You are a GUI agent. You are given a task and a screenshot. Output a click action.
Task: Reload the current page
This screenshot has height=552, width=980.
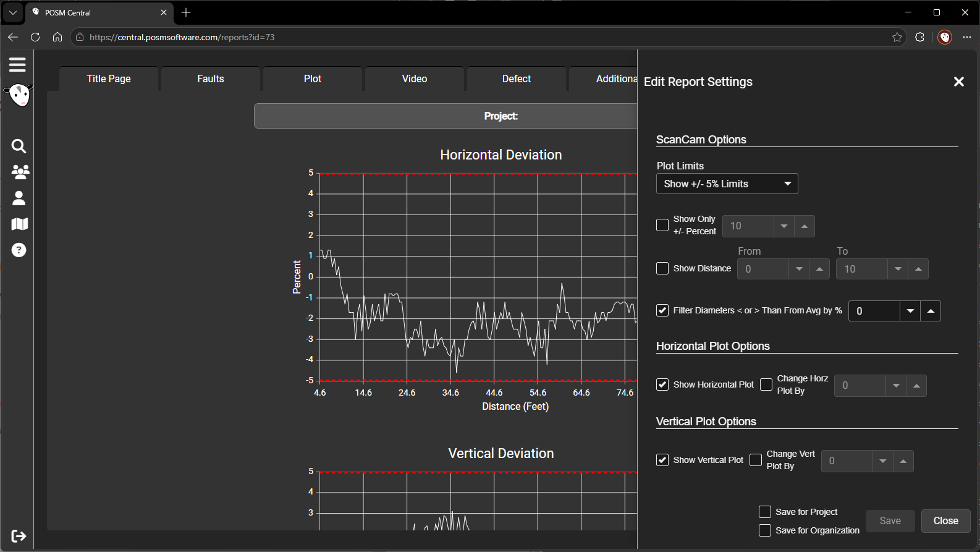[x=35, y=37]
